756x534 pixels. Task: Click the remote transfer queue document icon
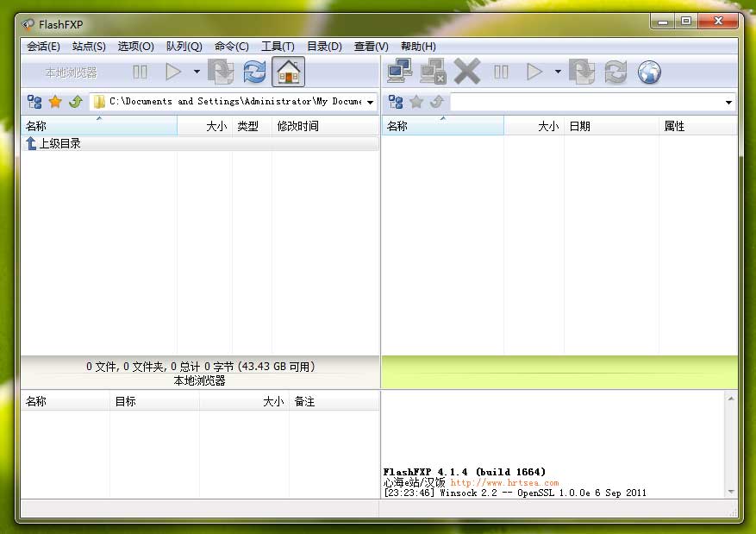(582, 72)
